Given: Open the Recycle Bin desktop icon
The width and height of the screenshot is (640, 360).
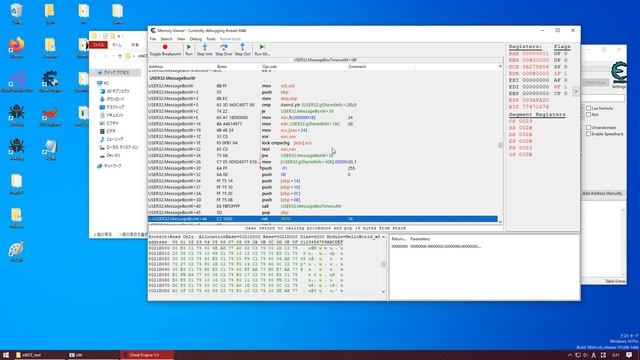Looking at the screenshot, I should [x=16, y=14].
